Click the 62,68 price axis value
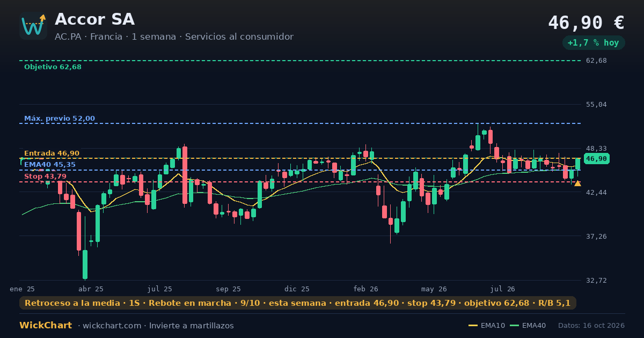 click(596, 61)
